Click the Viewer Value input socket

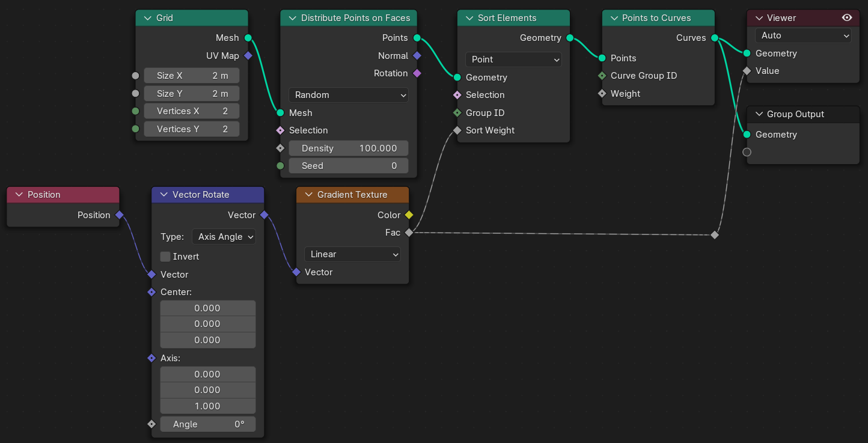pyautogui.click(x=747, y=71)
